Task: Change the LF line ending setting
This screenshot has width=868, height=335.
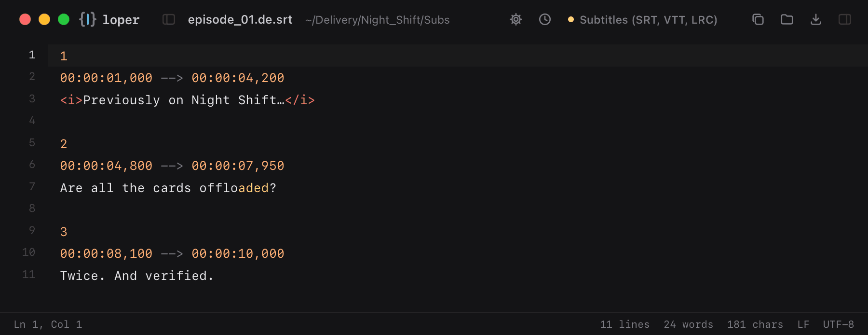Action: pos(803,324)
